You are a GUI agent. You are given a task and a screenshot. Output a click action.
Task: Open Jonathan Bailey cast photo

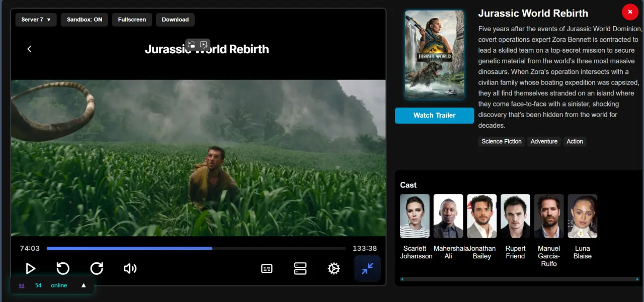click(x=482, y=216)
